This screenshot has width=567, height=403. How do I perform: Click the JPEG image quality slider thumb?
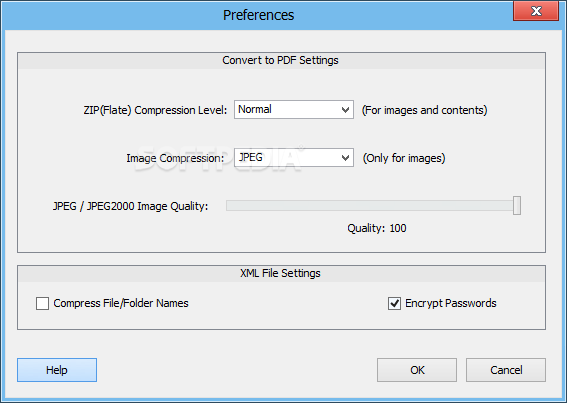click(517, 205)
